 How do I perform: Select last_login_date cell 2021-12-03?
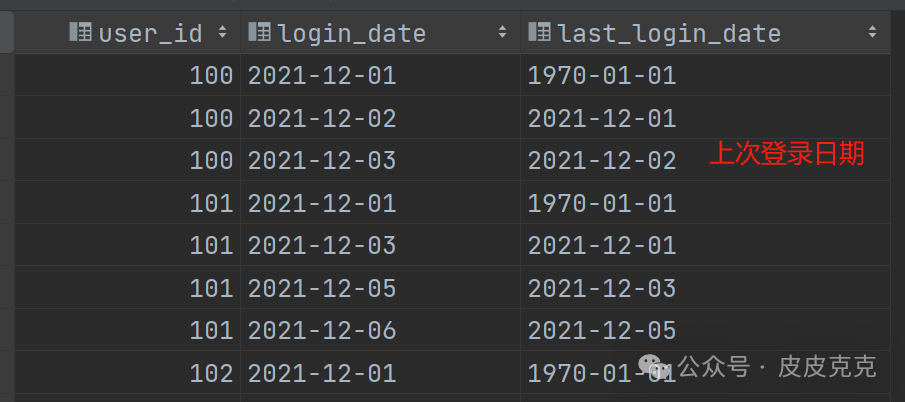coord(705,288)
